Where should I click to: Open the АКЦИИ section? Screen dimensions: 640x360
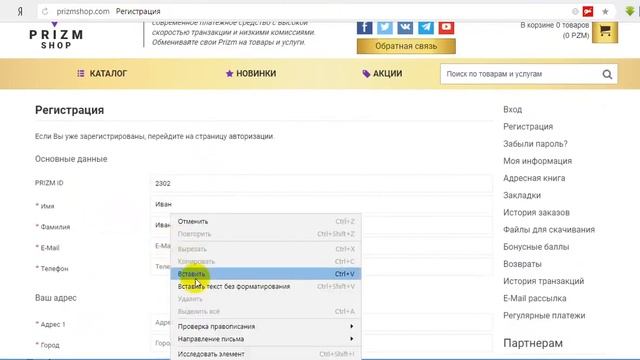coord(382,73)
